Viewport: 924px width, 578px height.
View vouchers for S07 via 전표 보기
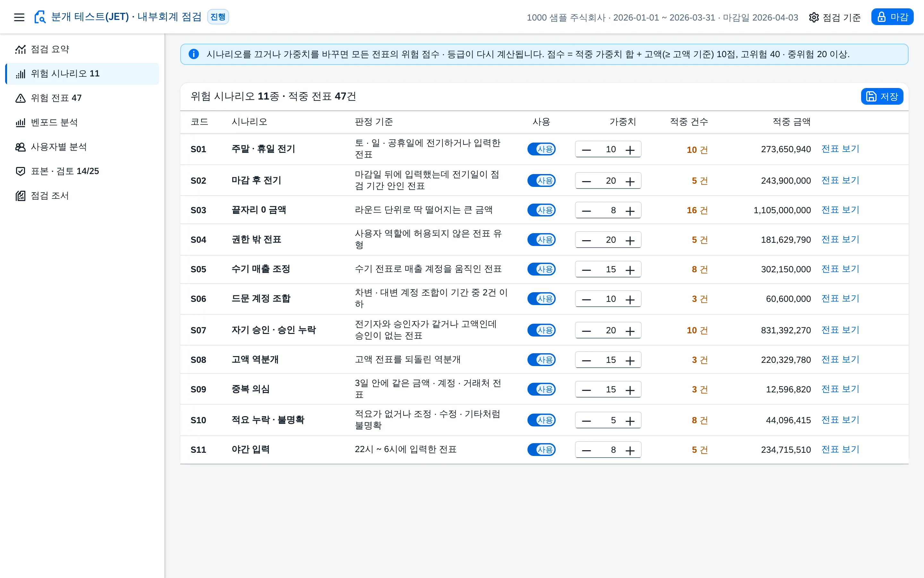840,329
